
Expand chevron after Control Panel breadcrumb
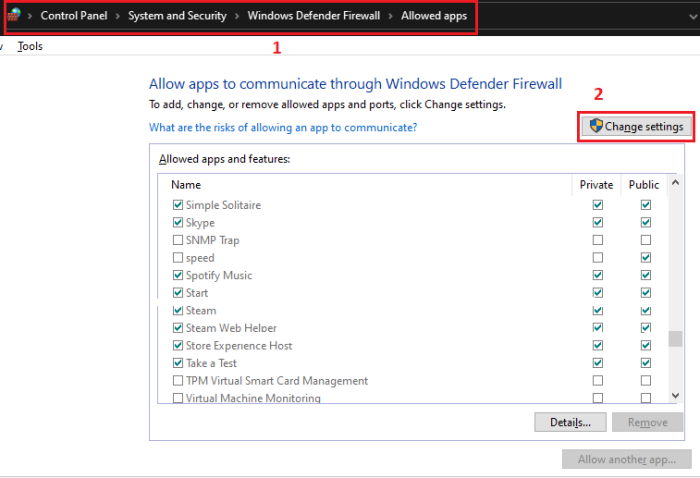click(x=118, y=16)
